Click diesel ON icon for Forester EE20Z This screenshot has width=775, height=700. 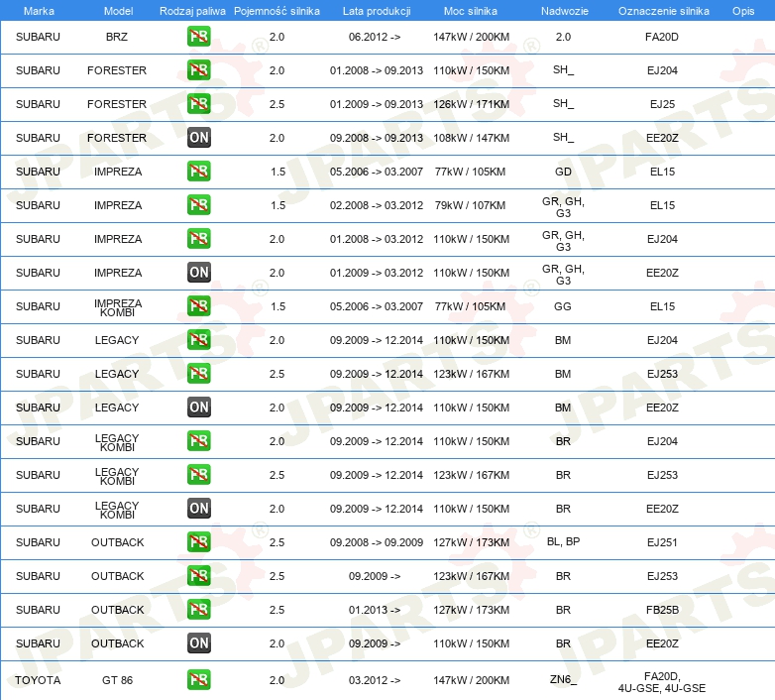198,138
